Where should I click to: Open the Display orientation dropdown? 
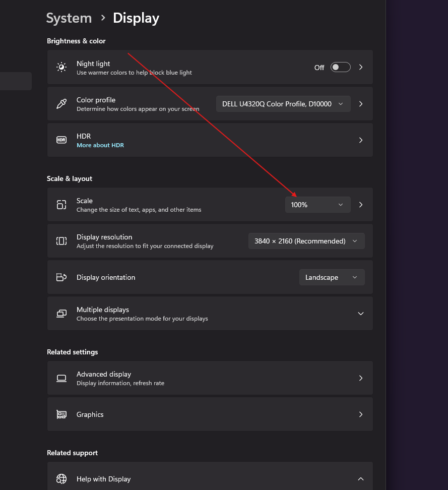click(x=332, y=277)
